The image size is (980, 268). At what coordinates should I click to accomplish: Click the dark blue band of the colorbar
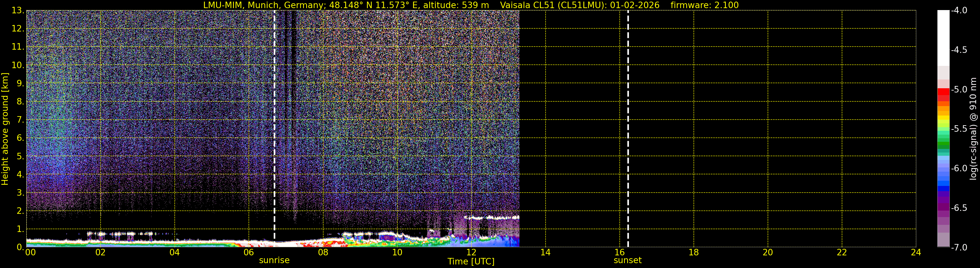pyautogui.click(x=943, y=188)
